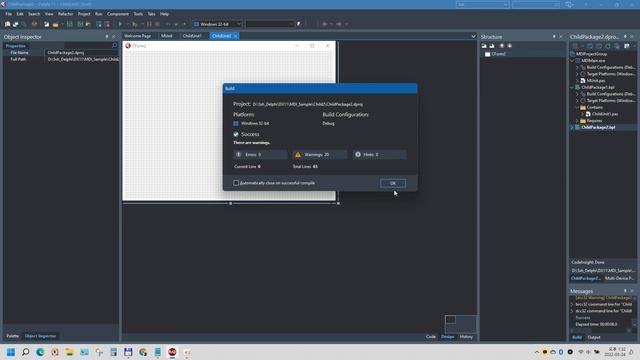Viewport: 640px width, 360px height.
Task: Click the Hints count box
Action: [379, 154]
